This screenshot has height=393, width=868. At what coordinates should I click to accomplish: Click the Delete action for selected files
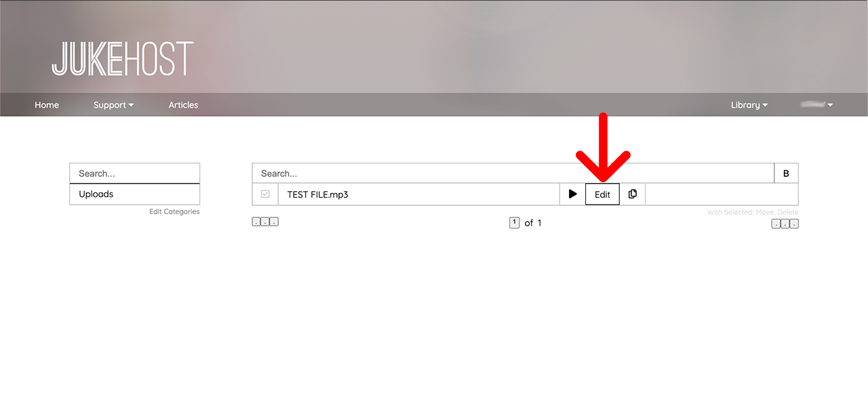(x=788, y=212)
